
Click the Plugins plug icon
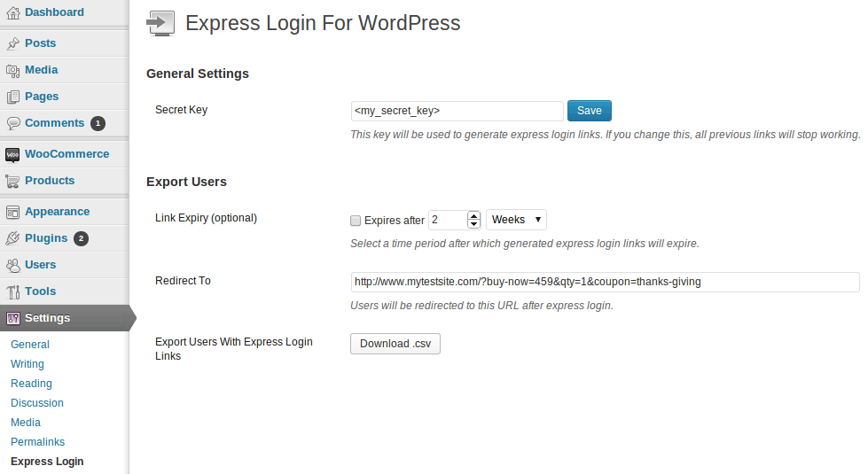12,238
